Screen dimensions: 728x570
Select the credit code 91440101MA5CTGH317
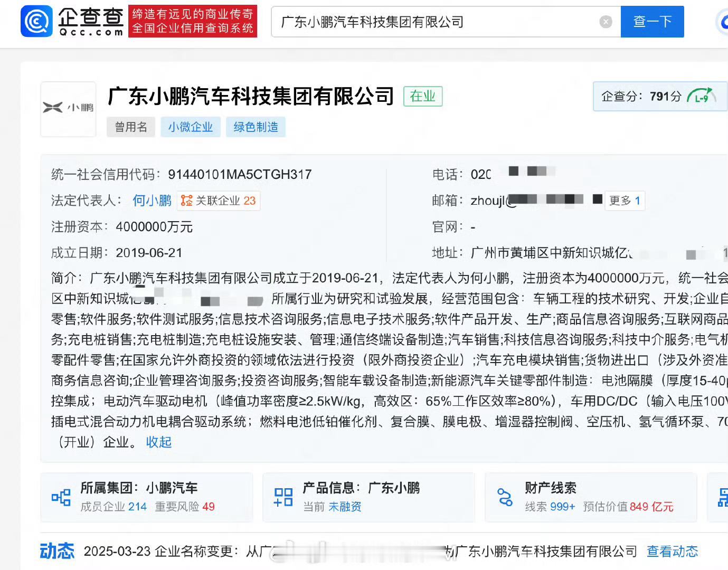pyautogui.click(x=240, y=175)
